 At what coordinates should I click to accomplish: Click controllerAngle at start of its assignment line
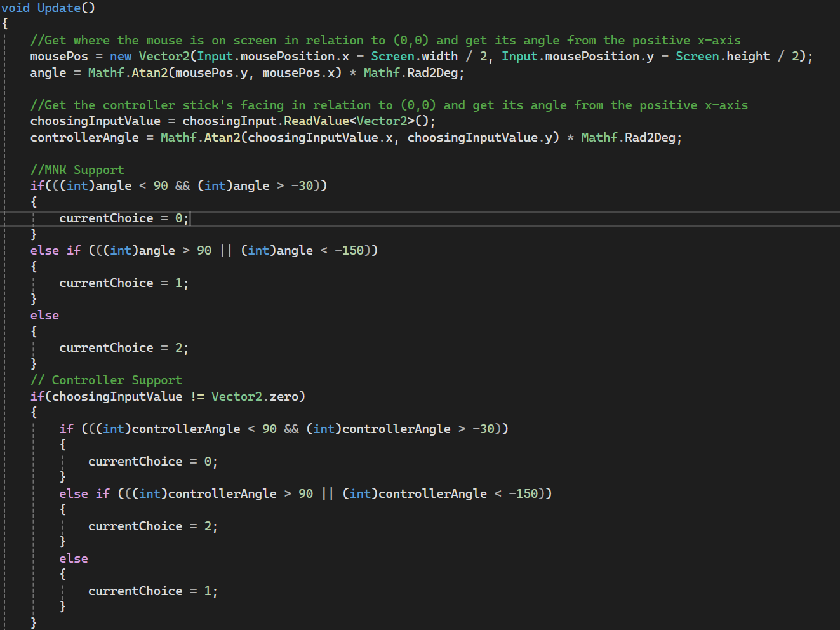click(84, 138)
